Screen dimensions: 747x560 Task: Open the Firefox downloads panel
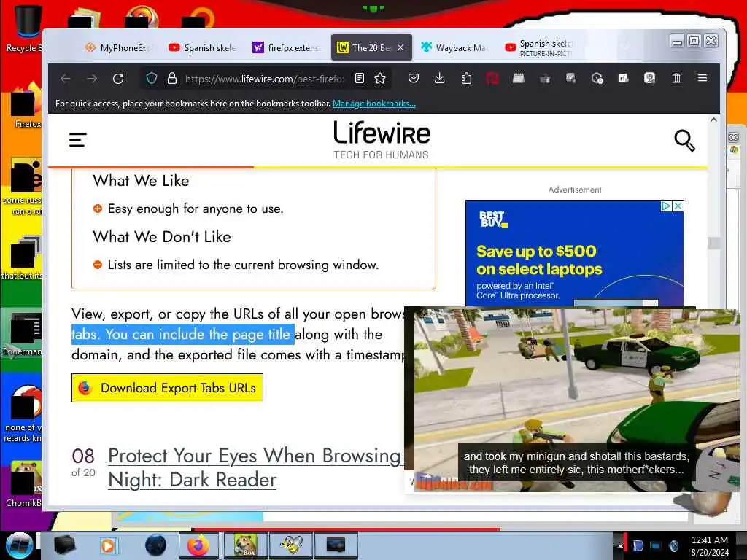[439, 78]
